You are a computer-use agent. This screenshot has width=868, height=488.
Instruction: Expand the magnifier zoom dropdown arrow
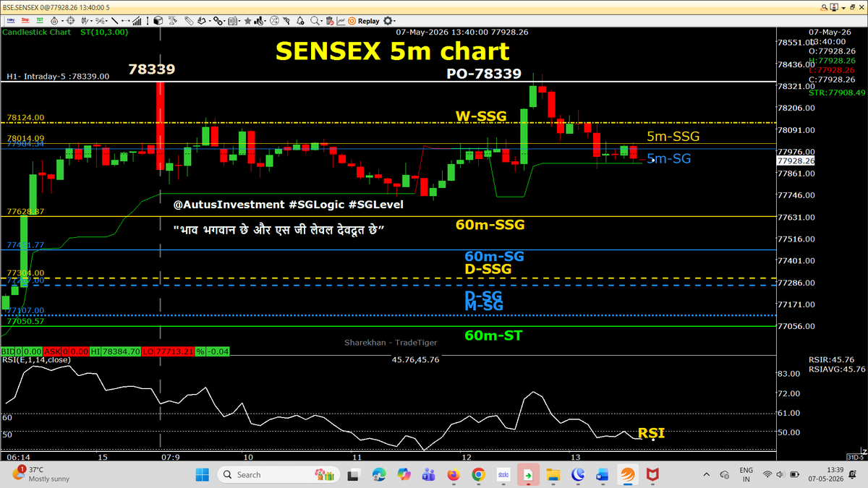click(321, 21)
